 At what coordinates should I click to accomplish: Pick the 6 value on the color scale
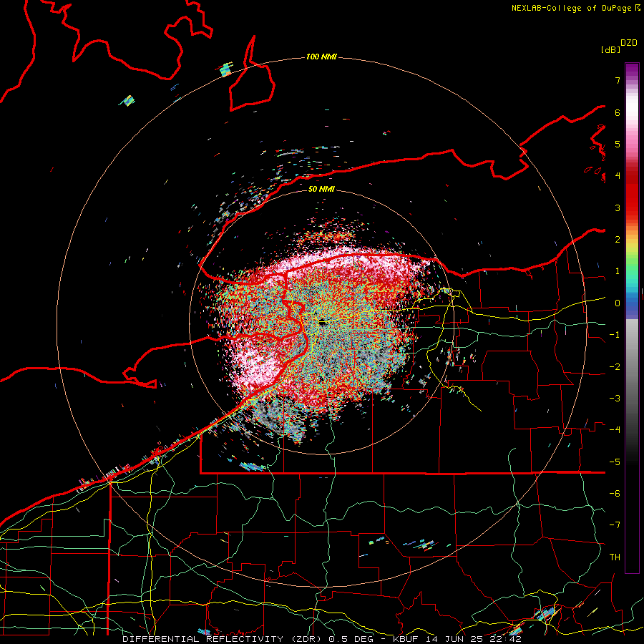(x=618, y=112)
